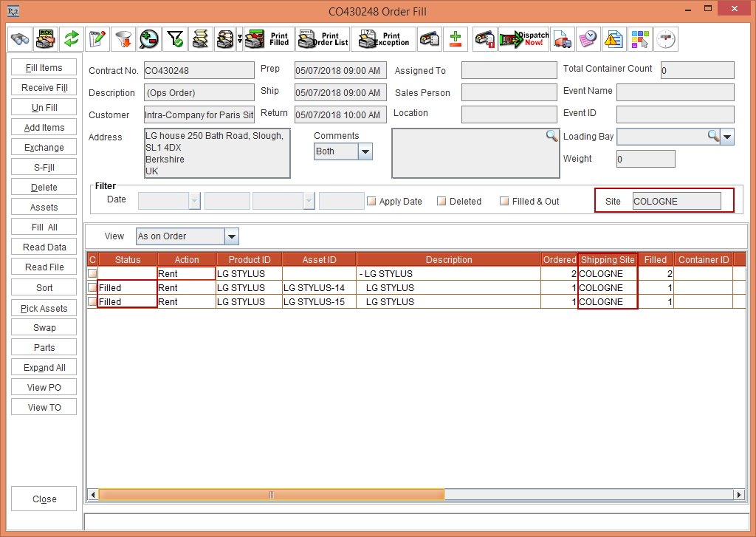Screen dimensions: 756x537
Task: Click the green refresh arrows icon
Action: [72, 38]
